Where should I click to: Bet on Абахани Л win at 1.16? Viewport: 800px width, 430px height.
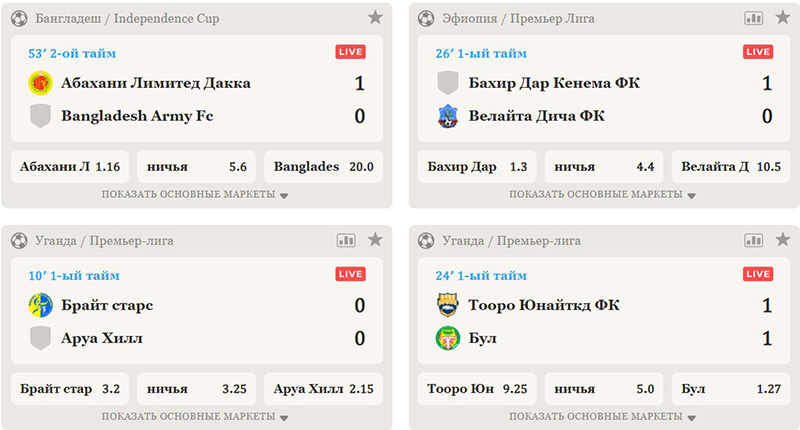(x=70, y=167)
